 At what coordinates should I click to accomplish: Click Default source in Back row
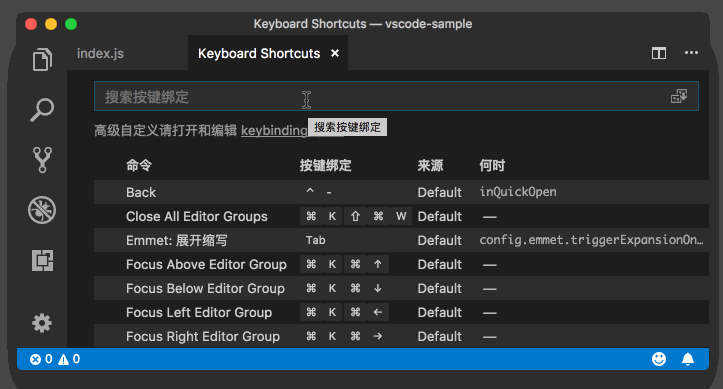tap(439, 192)
